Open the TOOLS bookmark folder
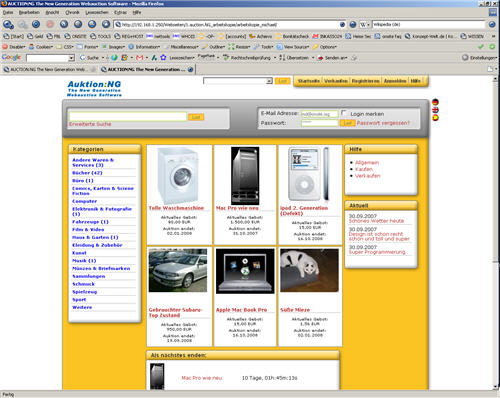Image resolution: width=500 pixels, height=398 pixels. tap(100, 36)
